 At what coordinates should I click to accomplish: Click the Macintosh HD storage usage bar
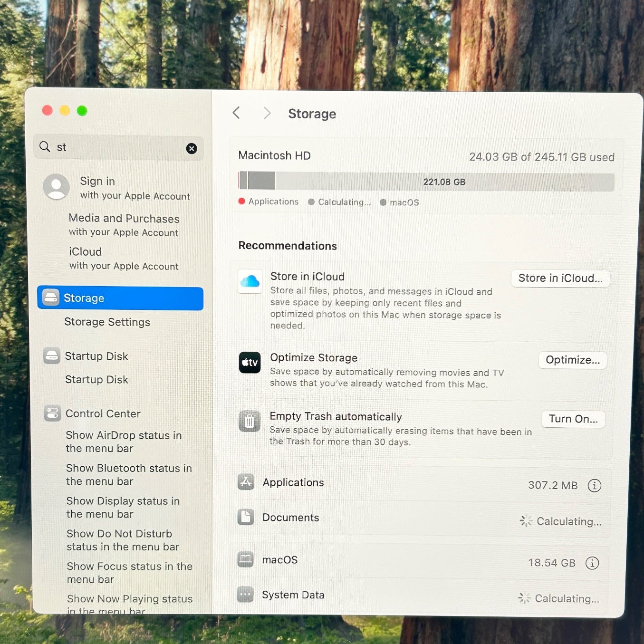(426, 182)
